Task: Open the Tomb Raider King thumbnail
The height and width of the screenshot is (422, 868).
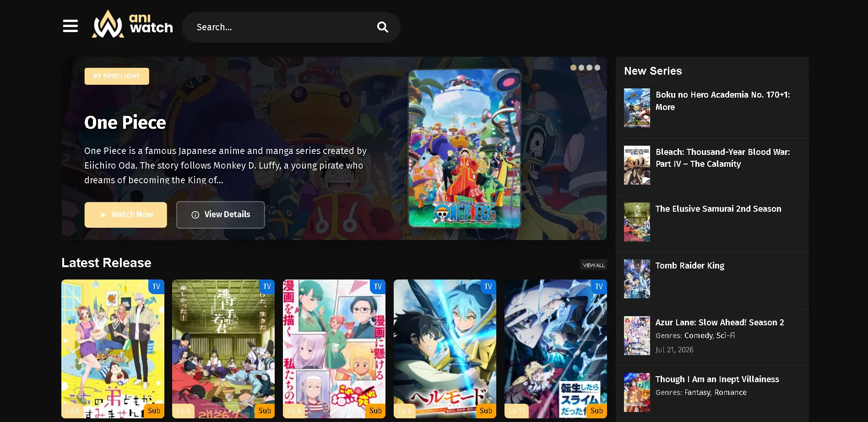Action: pos(637,279)
